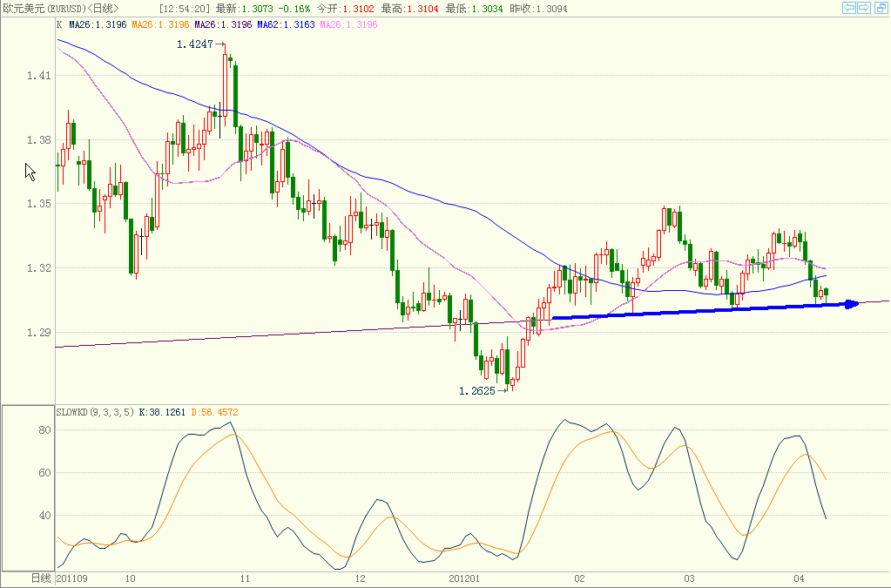Click the 03 month date axis label
This screenshot has width=891, height=588.
pos(689,579)
